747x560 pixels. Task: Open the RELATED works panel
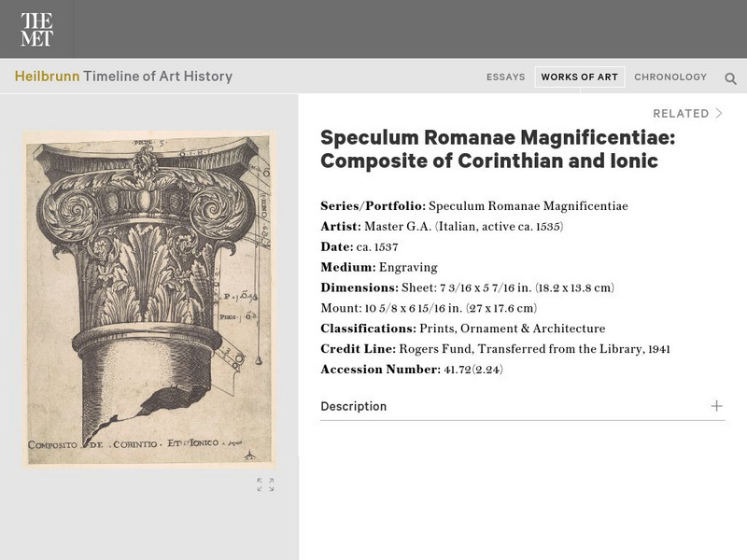click(680, 112)
